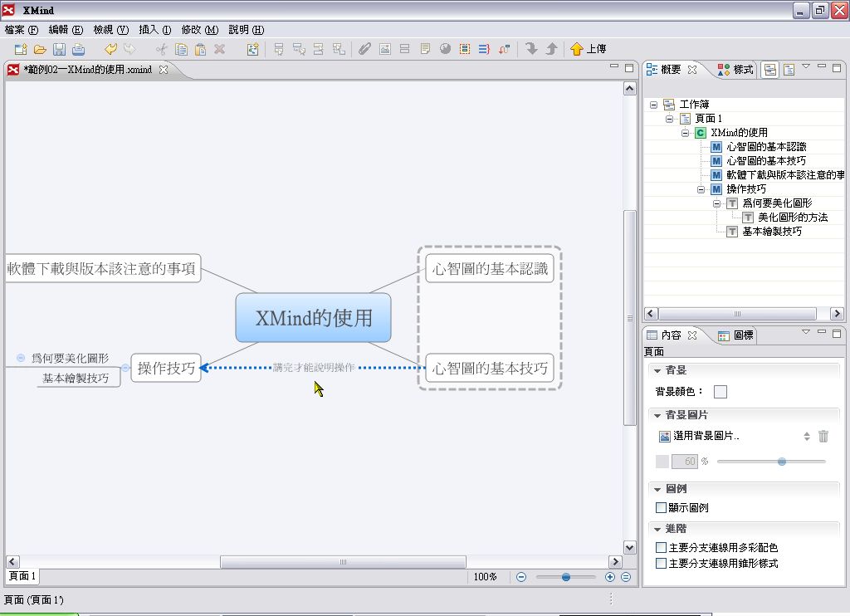850x616 pixels.
Task: Click the background opacity slider handle
Action: point(782,462)
